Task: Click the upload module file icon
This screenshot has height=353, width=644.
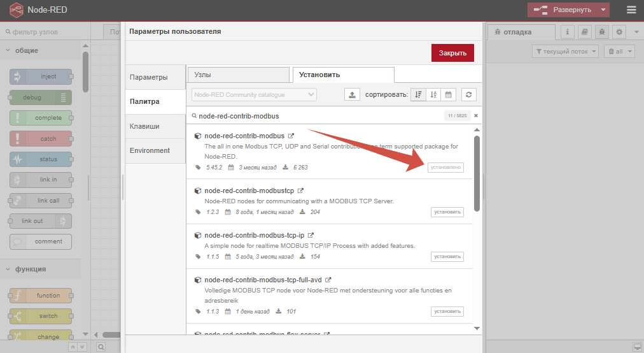Action: 352,94
